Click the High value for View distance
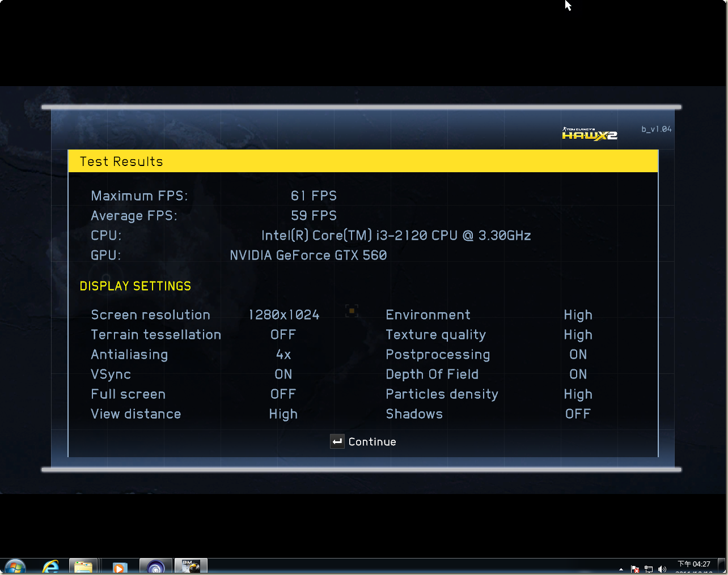 pyautogui.click(x=283, y=415)
